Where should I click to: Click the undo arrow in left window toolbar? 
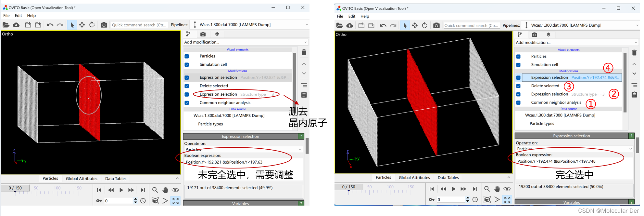click(50, 25)
